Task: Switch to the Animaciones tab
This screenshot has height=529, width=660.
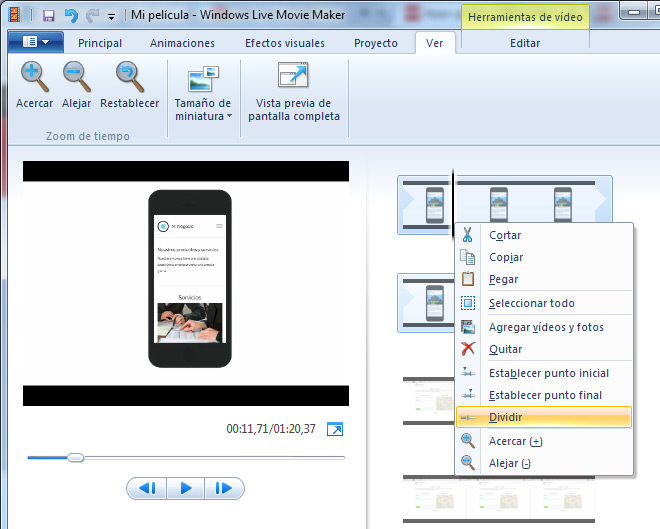Action: tap(182, 43)
